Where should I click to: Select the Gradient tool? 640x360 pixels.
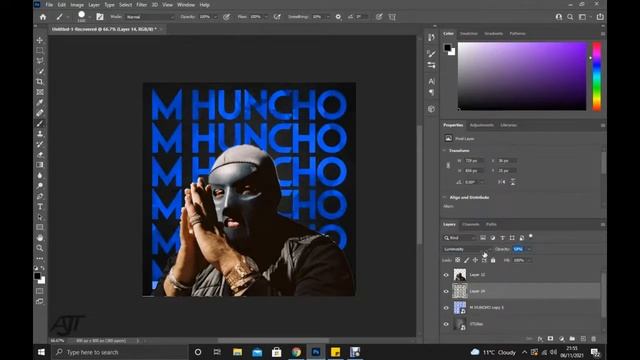40,165
